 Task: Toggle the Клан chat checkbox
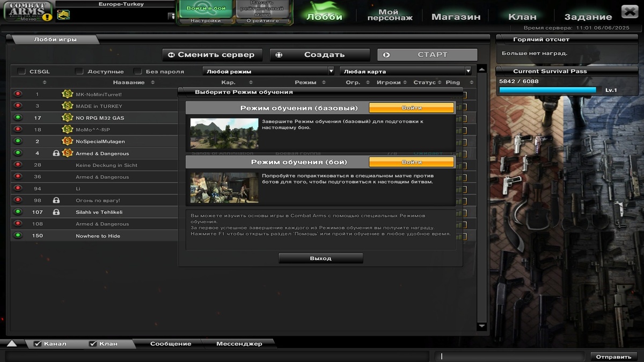coord(93,344)
